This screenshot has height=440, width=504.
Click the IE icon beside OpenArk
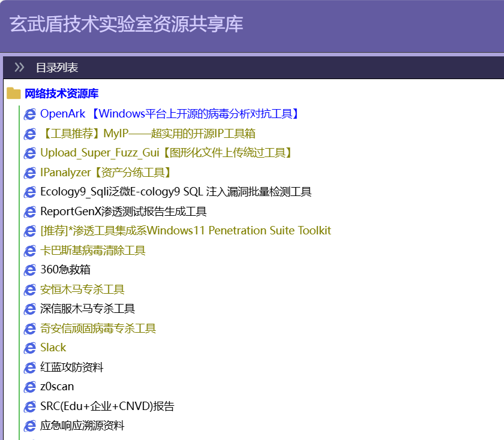[x=30, y=114]
